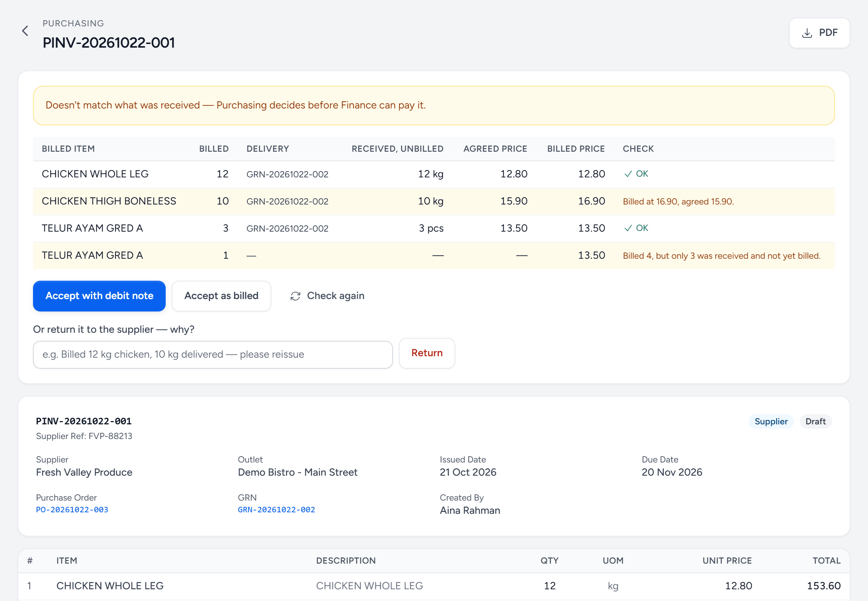Click the PURCHASING breadcrumb label

[x=73, y=23]
